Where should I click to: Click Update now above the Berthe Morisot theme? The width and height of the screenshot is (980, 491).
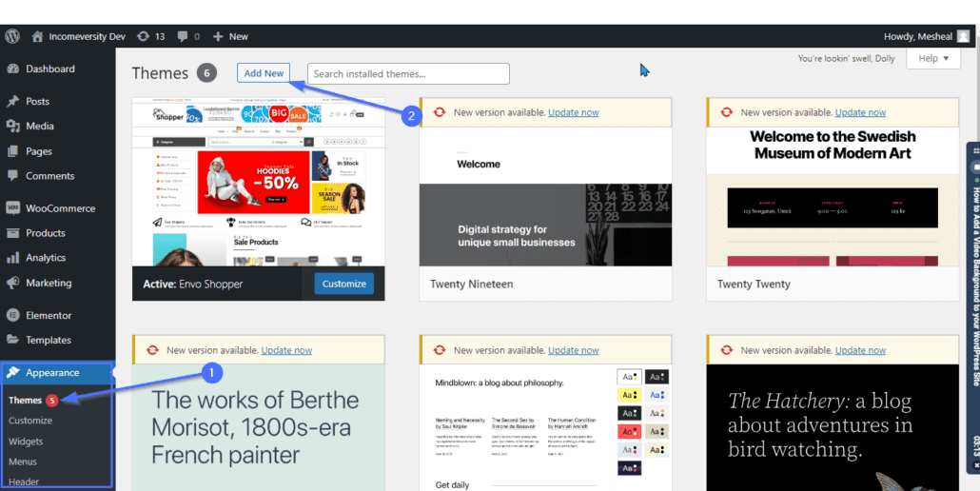pos(286,350)
